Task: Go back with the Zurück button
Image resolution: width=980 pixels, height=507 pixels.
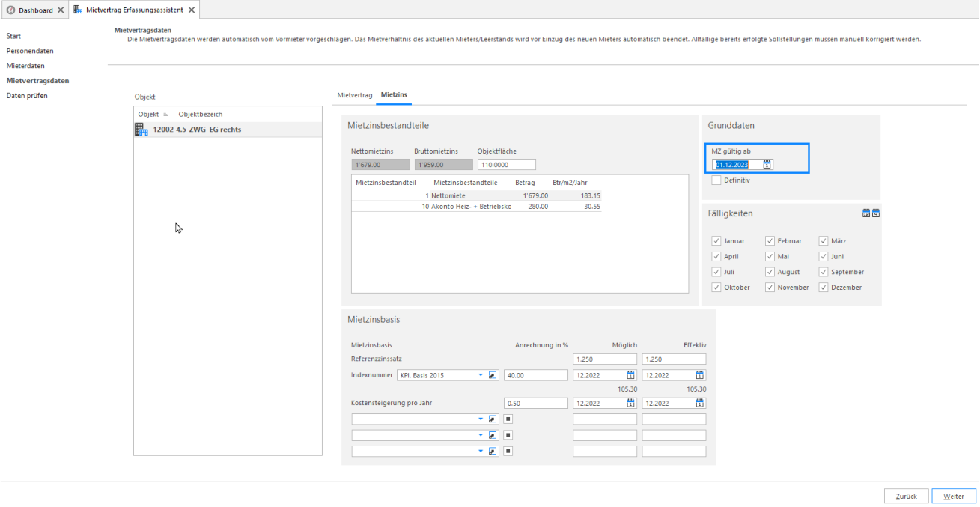Action: click(907, 496)
